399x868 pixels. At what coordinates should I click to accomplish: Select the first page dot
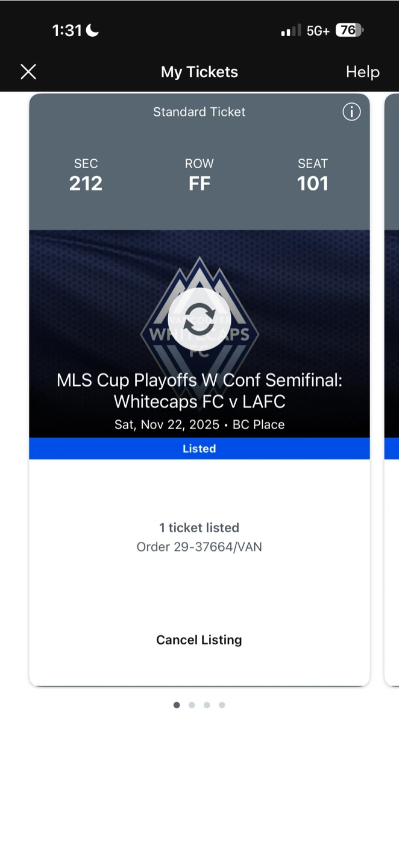click(177, 705)
